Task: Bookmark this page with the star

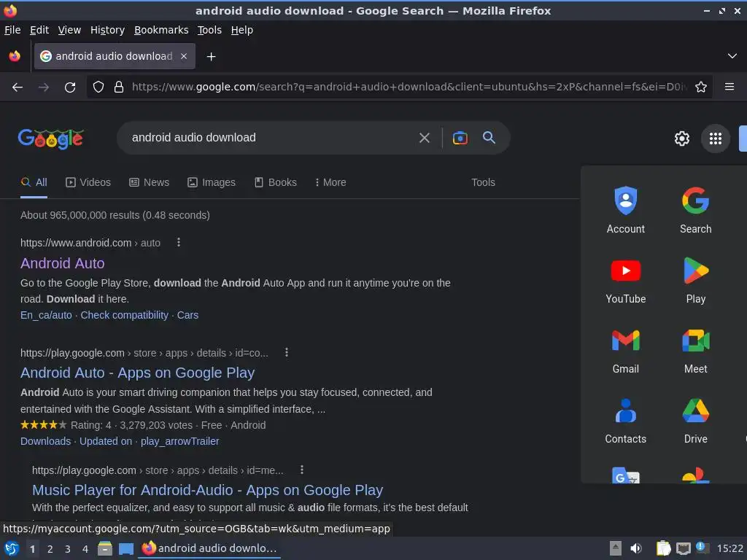Action: (x=701, y=87)
